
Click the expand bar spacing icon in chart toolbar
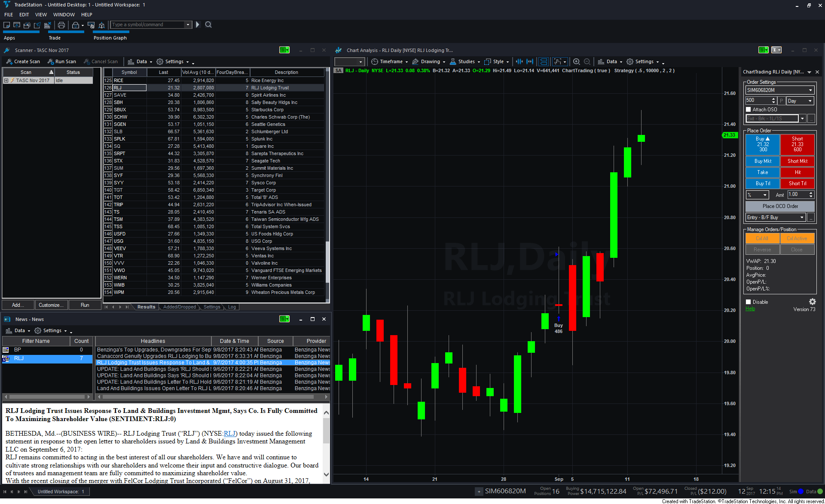530,61
